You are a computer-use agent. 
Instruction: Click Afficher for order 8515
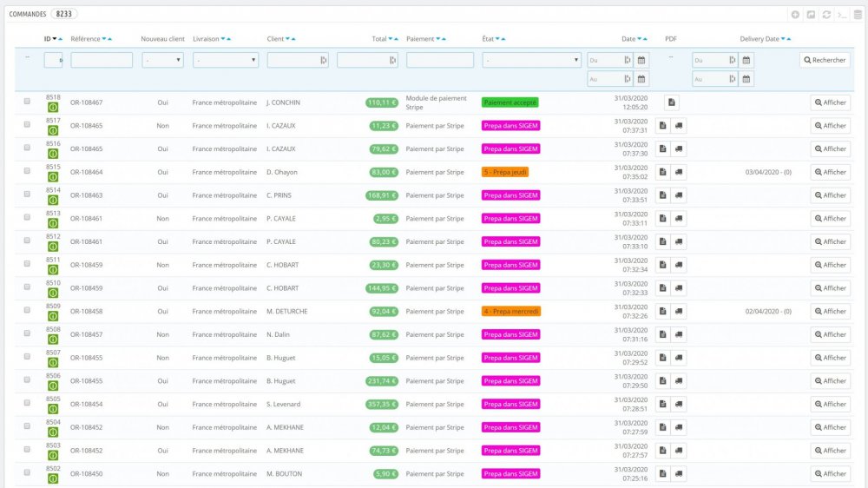click(x=830, y=172)
